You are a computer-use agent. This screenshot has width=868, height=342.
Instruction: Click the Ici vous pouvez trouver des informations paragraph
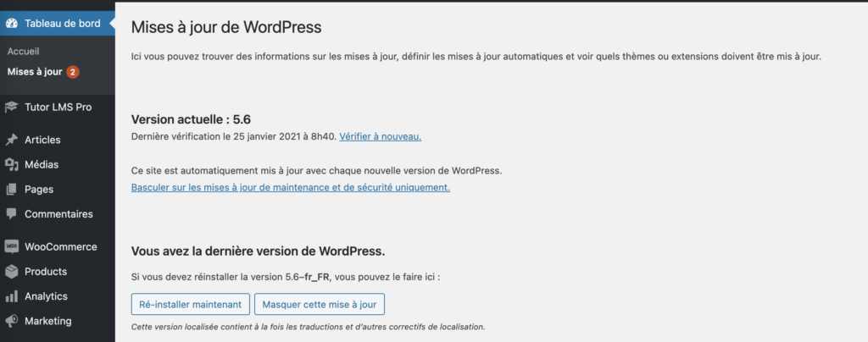476,57
